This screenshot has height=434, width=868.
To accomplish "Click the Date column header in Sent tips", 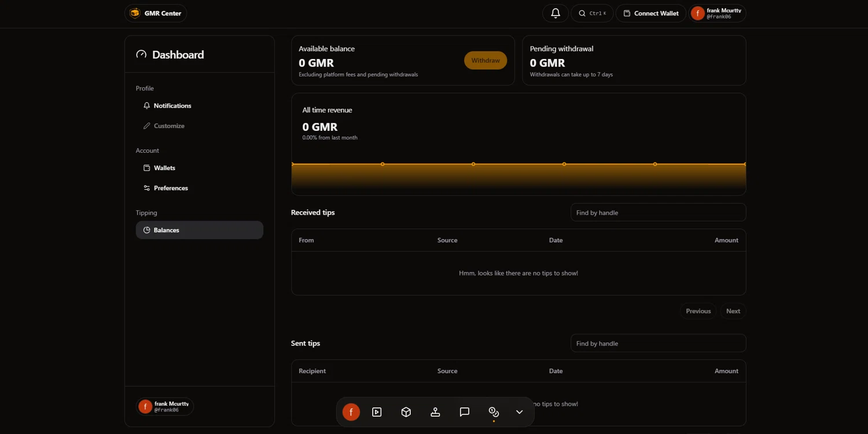I will pyautogui.click(x=556, y=371).
